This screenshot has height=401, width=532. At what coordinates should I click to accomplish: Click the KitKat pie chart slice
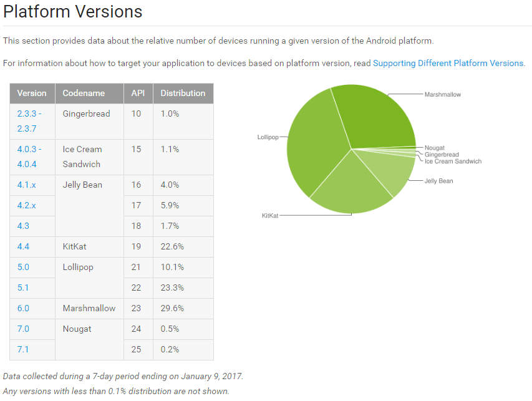[351, 185]
